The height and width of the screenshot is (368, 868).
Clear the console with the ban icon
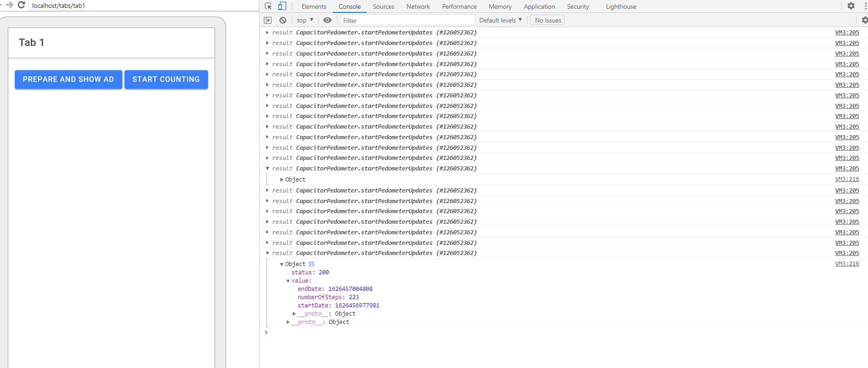283,20
